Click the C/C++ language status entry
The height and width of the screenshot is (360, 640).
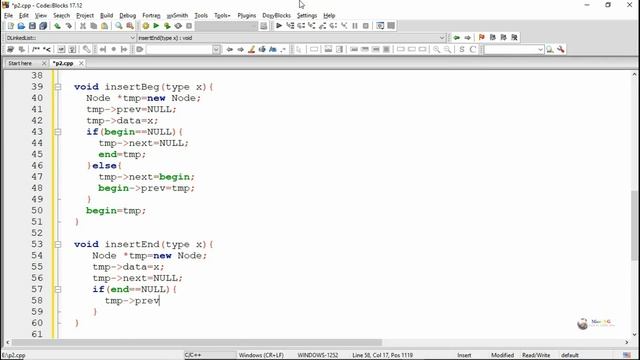pos(193,355)
